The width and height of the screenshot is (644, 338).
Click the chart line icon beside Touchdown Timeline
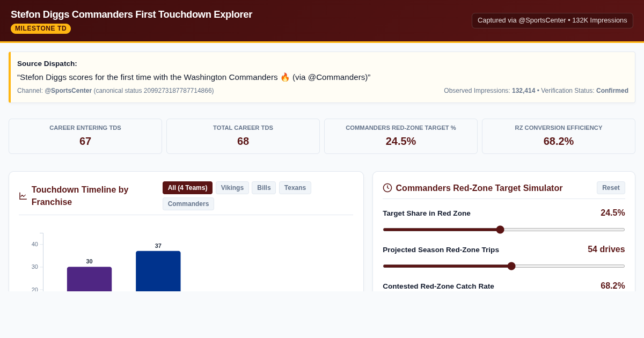pyautogui.click(x=23, y=196)
